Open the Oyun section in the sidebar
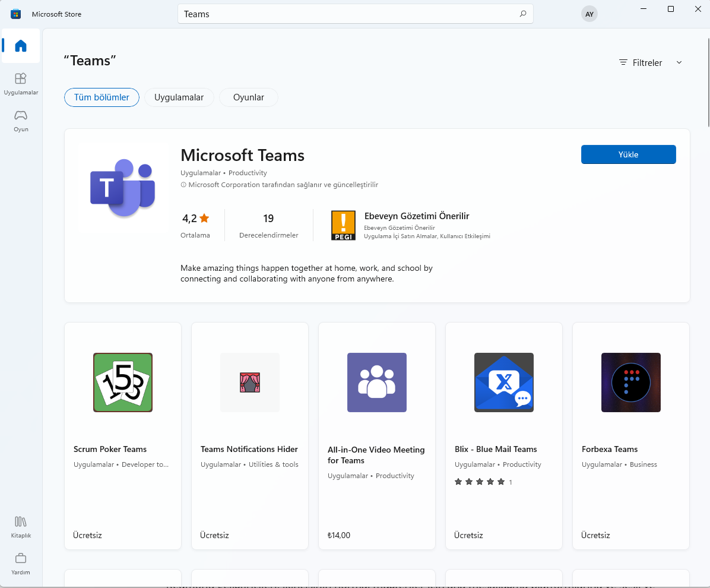The image size is (710, 588). click(x=21, y=121)
